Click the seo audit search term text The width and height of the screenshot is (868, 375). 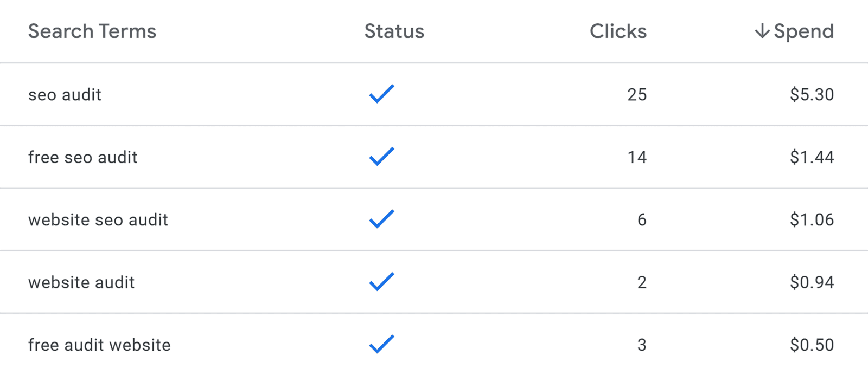pyautogui.click(x=65, y=95)
